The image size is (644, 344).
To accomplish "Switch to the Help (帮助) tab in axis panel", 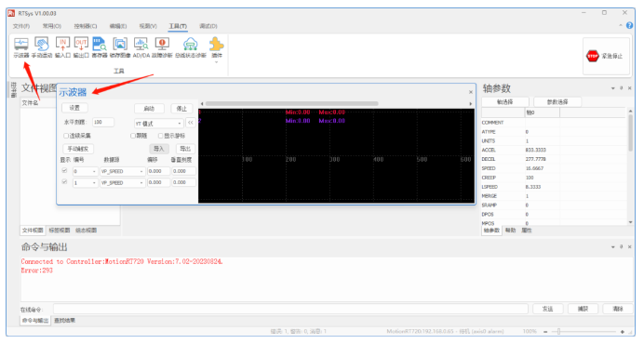I will pos(511,231).
